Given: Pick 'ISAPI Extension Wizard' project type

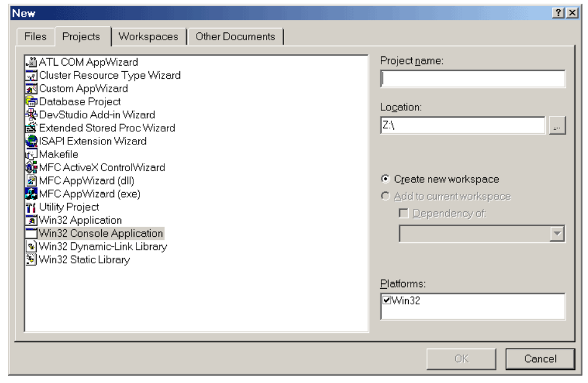Looking at the screenshot, I should (93, 141).
